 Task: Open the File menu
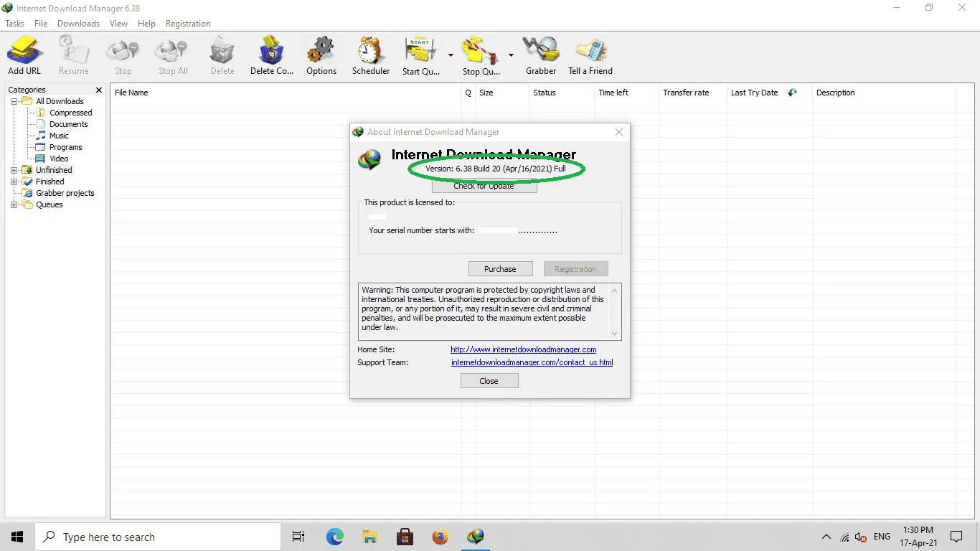(x=41, y=24)
